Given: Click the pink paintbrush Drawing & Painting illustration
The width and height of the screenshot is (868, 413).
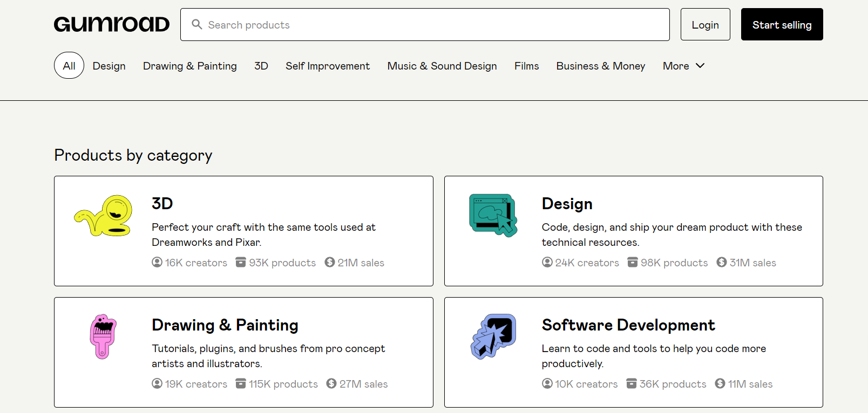Looking at the screenshot, I should pyautogui.click(x=103, y=336).
